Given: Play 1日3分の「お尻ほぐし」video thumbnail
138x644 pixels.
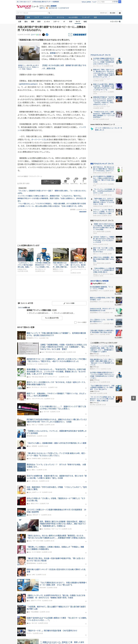Looking at the screenshot, I should (x=119, y=239).
